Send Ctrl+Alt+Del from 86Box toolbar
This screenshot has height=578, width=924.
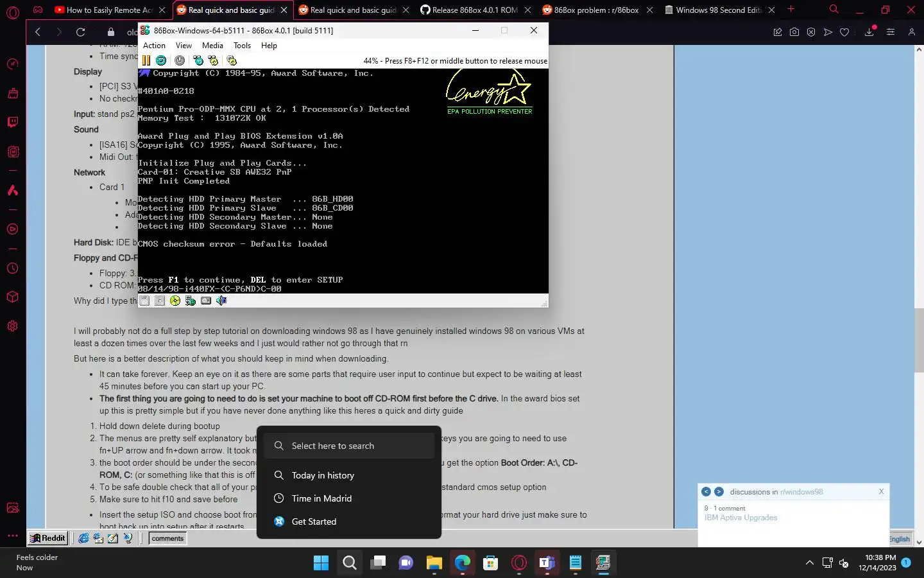click(x=198, y=60)
